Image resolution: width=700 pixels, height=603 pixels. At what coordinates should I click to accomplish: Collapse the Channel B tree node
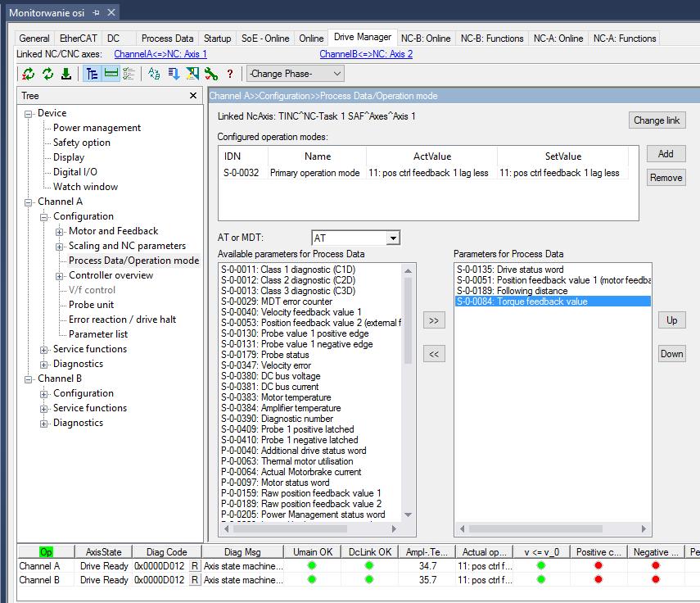click(28, 379)
